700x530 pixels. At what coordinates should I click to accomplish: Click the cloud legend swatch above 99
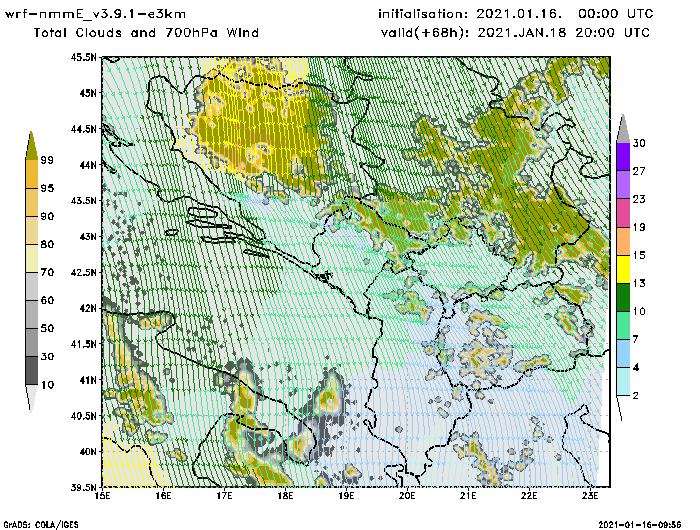tap(31, 146)
